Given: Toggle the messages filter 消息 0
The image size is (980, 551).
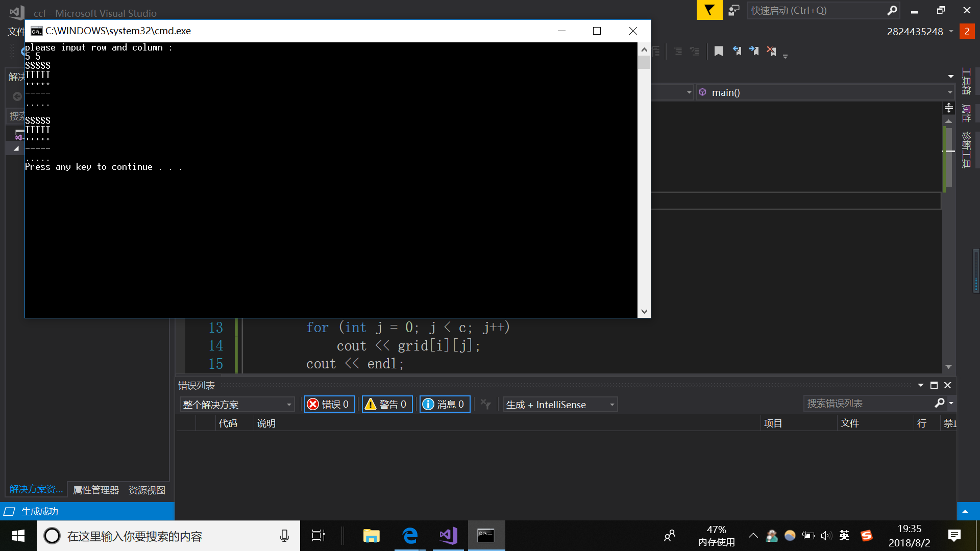Looking at the screenshot, I should (445, 405).
